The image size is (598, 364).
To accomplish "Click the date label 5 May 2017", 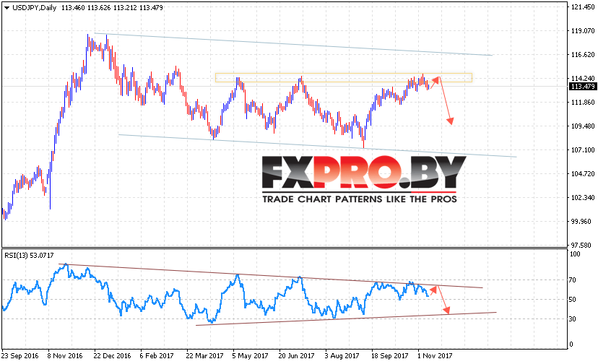I will (250, 355).
